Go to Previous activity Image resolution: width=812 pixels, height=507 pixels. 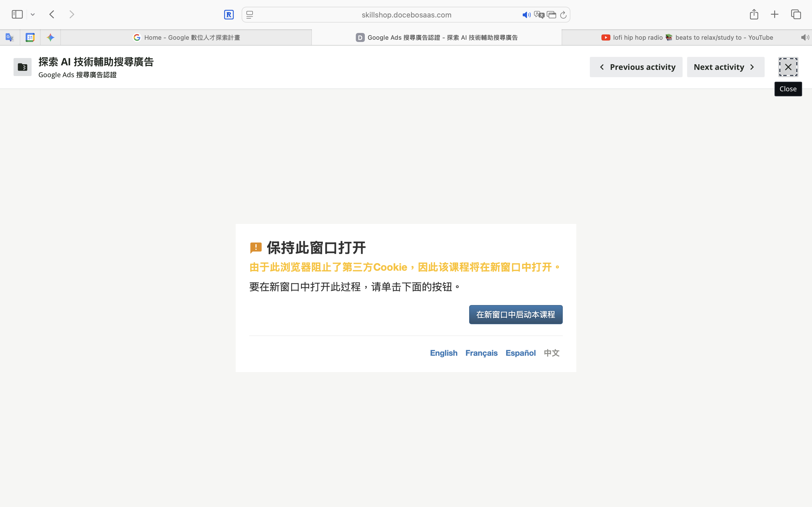tap(636, 67)
